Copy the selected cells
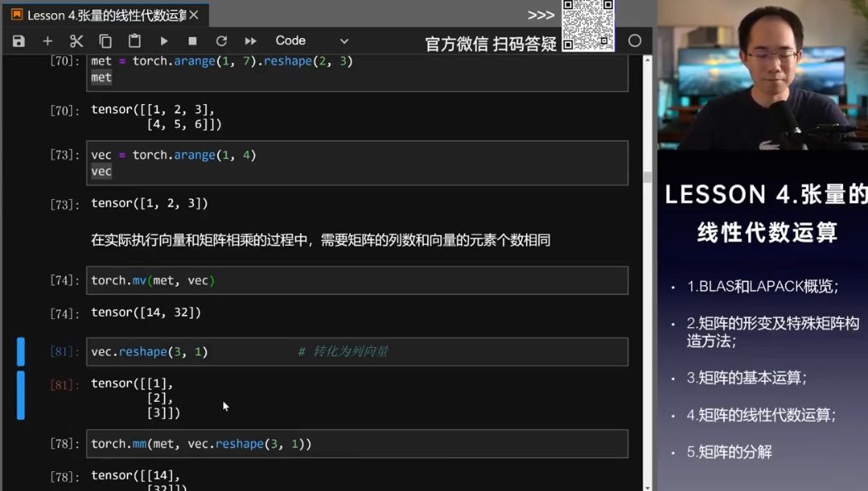The height and width of the screenshot is (491, 868). 104,40
